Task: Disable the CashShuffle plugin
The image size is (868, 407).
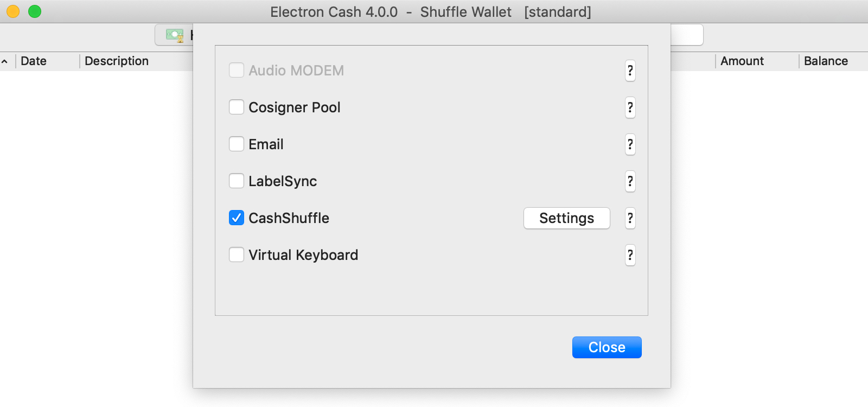Action: 236,218
